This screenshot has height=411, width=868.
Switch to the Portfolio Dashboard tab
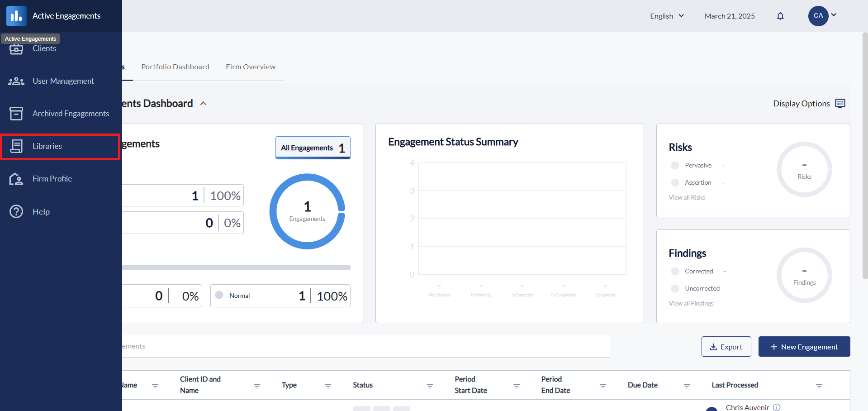pos(175,67)
